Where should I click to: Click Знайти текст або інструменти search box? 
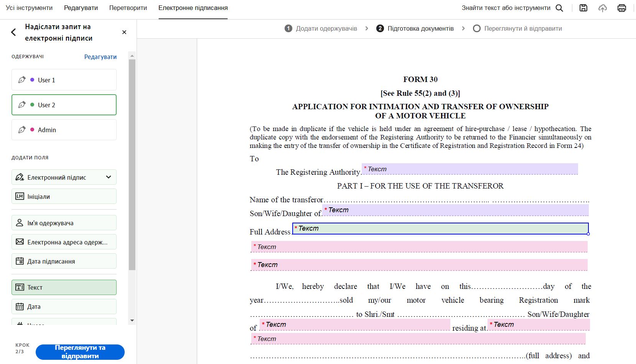[x=506, y=8]
